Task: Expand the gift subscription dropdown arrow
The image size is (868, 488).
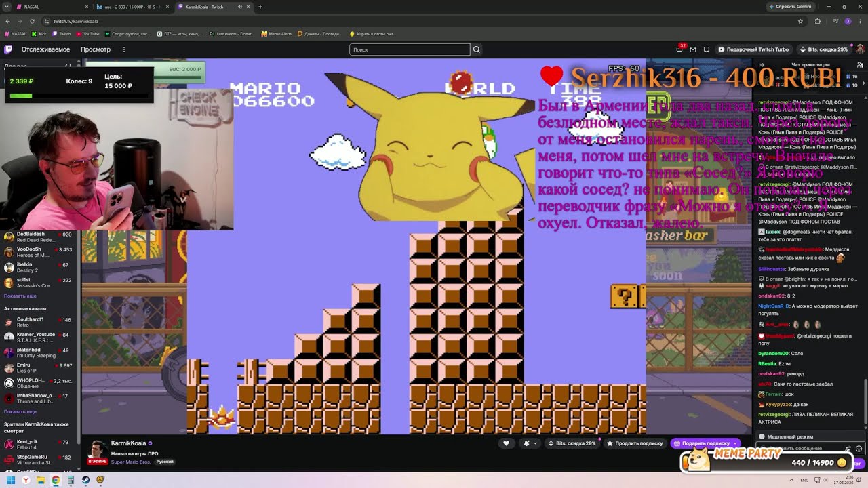Action: pos(735,443)
